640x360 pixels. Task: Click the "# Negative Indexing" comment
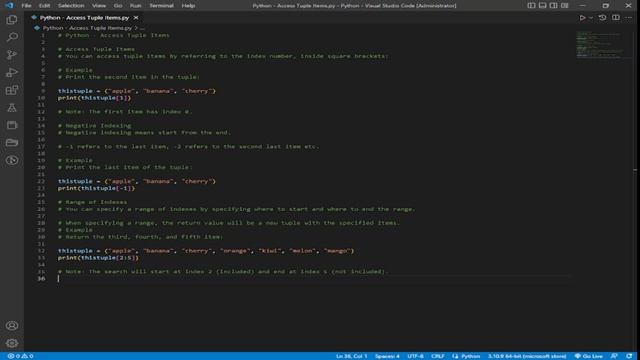tap(95, 126)
